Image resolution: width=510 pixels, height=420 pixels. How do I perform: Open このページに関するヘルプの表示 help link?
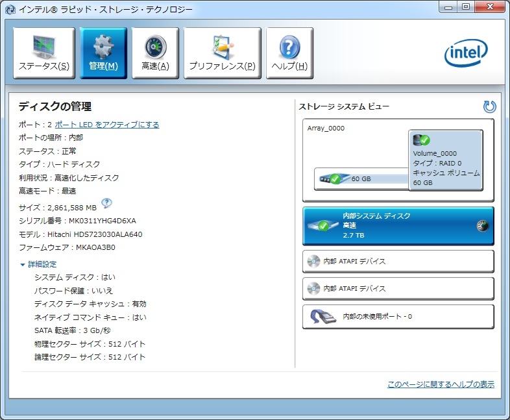pyautogui.click(x=441, y=384)
